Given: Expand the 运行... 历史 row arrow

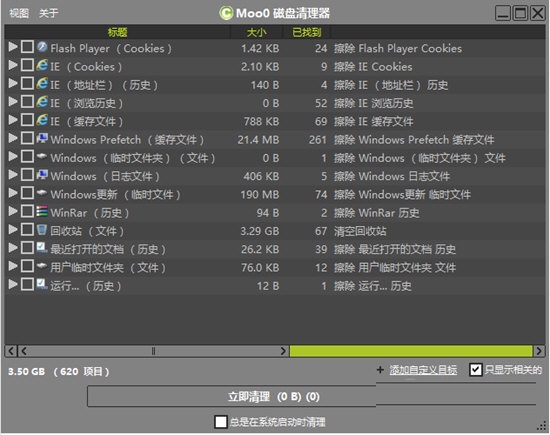Looking at the screenshot, I should (x=13, y=284).
